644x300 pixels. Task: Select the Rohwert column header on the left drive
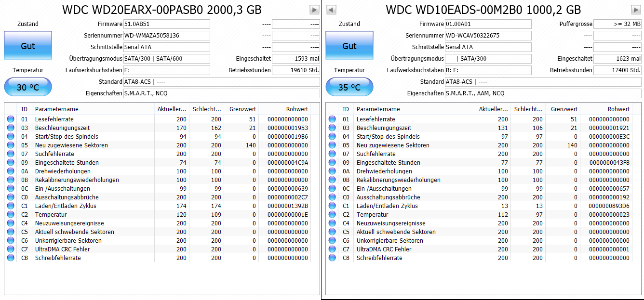click(296, 109)
